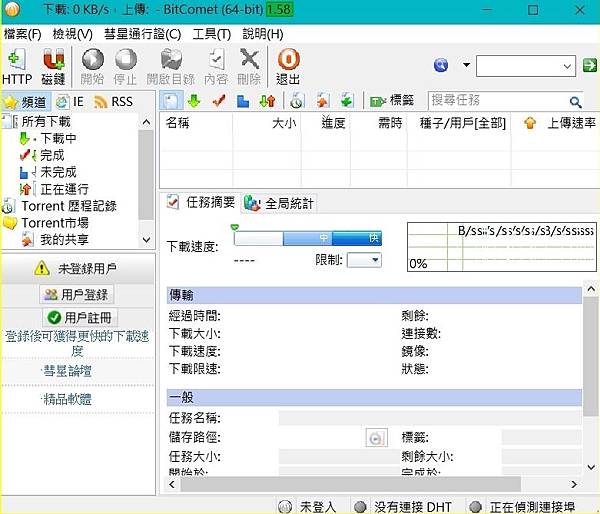The width and height of the screenshot is (600, 514).
Task: Click the 刪除 delete icon
Action: coord(249,59)
